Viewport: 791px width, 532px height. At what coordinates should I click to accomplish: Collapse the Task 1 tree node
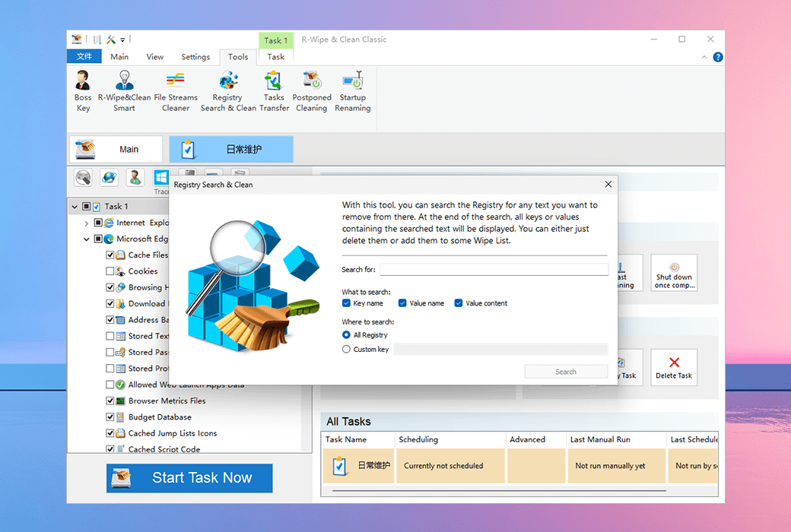click(75, 207)
